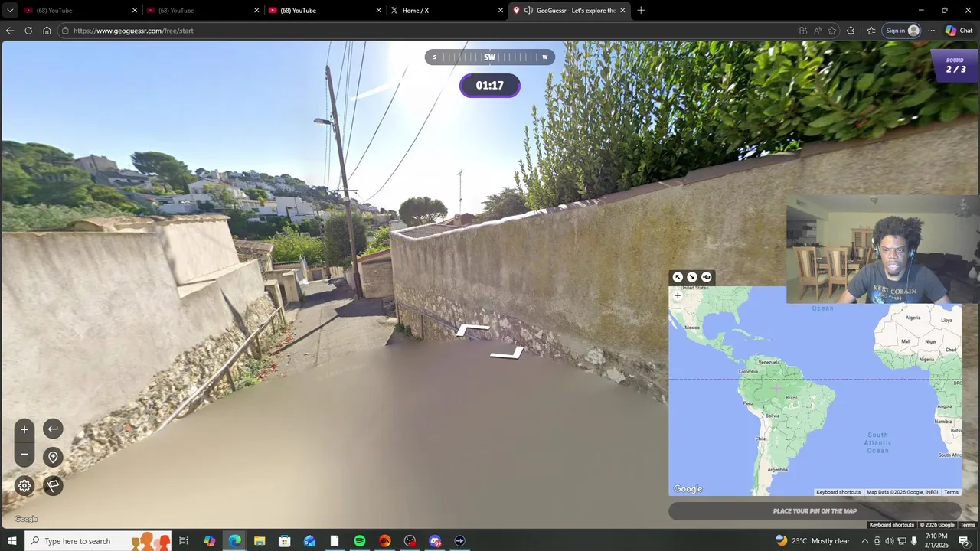980x551 pixels.
Task: Close the Home / X tab
Action: click(501, 11)
